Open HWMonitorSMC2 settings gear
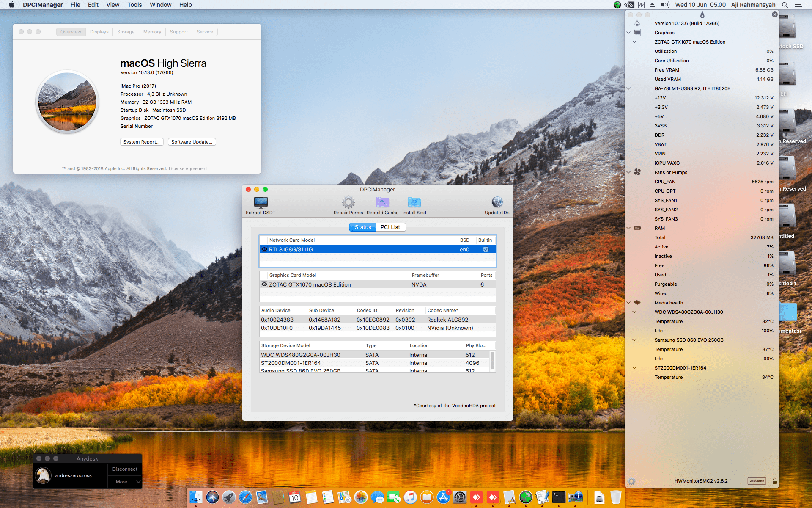The image size is (812, 508). pyautogui.click(x=632, y=481)
